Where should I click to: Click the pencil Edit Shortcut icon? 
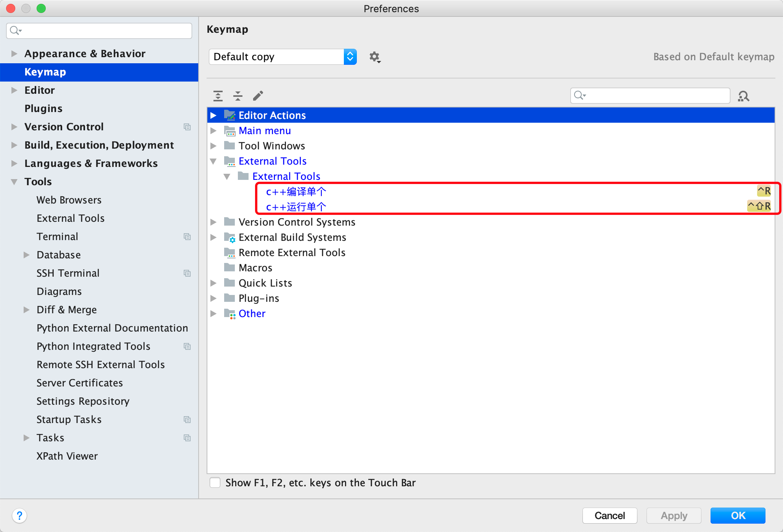258,96
